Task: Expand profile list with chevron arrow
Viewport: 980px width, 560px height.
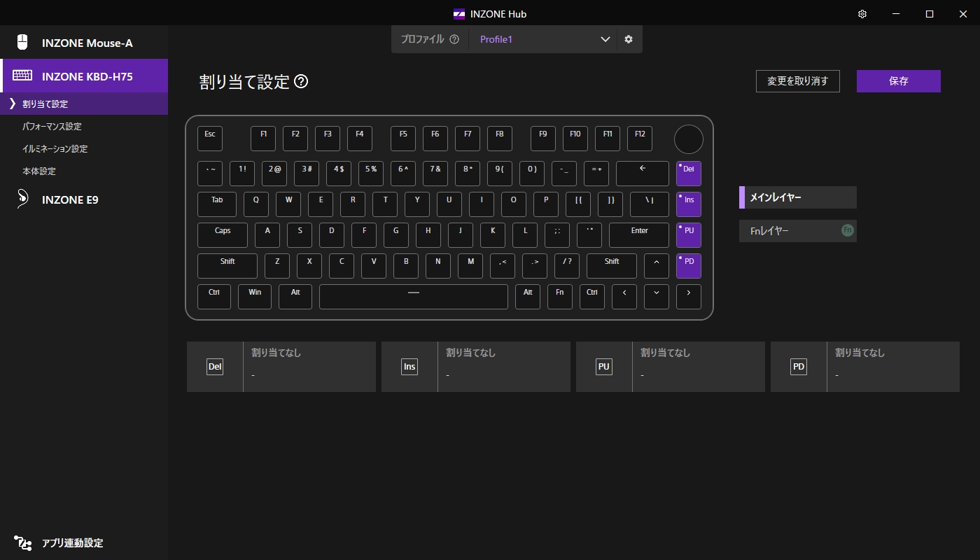Action: (605, 39)
